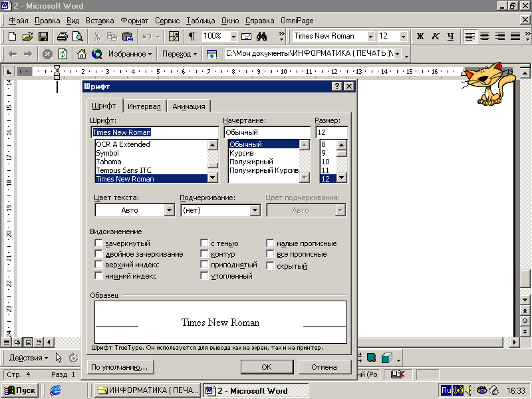Click the Tables and Borders icon
This screenshot has height=399, width=532.
[x=174, y=37]
